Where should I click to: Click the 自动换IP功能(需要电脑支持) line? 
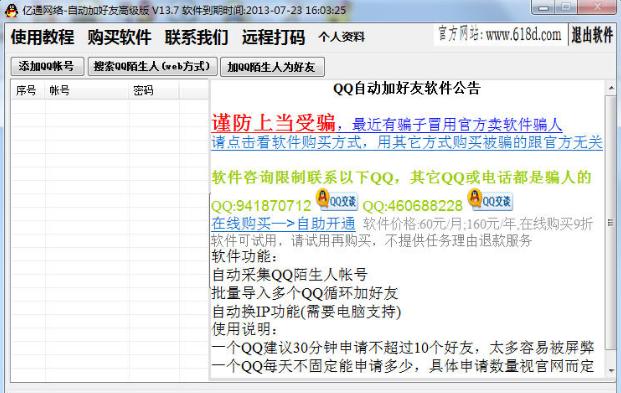(307, 311)
